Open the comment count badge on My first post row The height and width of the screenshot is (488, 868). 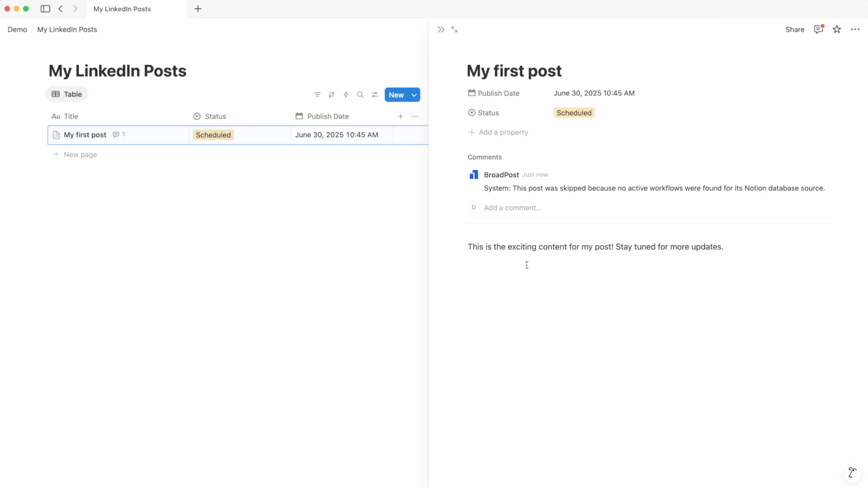click(119, 135)
